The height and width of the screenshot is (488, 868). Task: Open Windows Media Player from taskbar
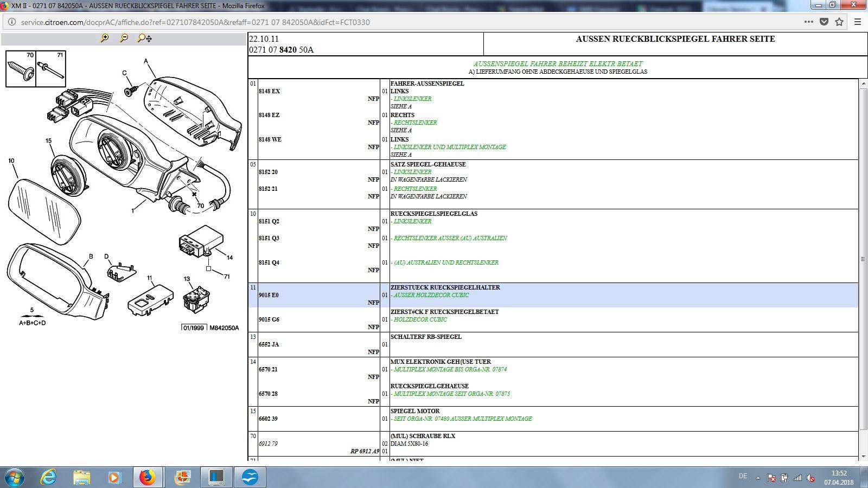(114, 477)
